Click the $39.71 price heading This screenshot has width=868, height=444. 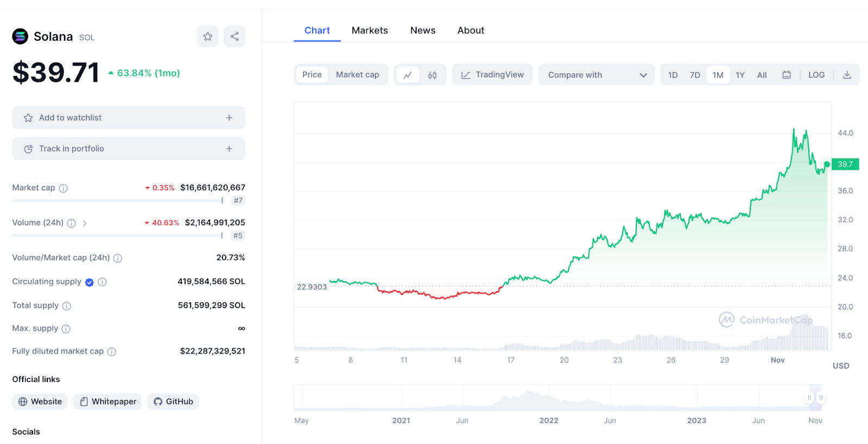(55, 73)
